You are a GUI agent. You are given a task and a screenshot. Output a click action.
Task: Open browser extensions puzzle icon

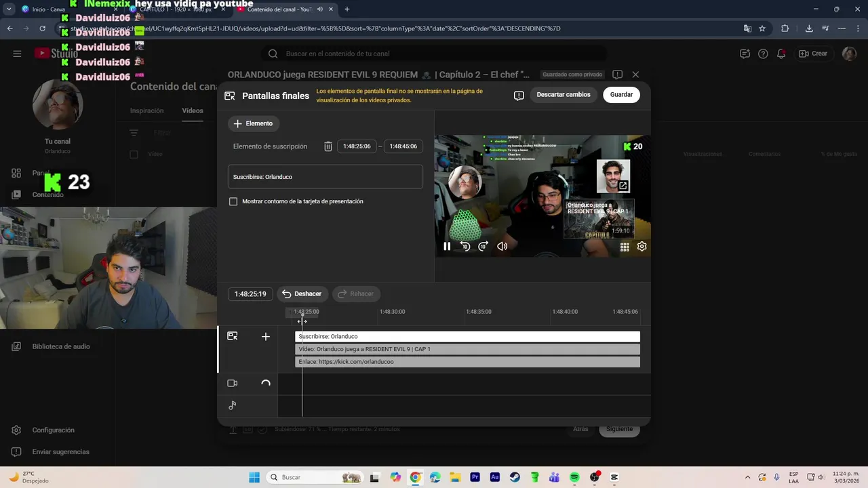785,28
